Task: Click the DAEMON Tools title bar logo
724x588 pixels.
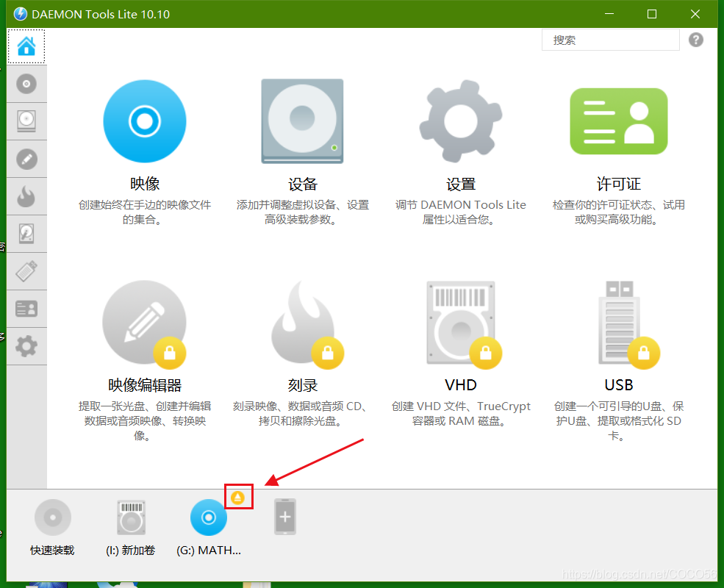Action: pos(21,14)
